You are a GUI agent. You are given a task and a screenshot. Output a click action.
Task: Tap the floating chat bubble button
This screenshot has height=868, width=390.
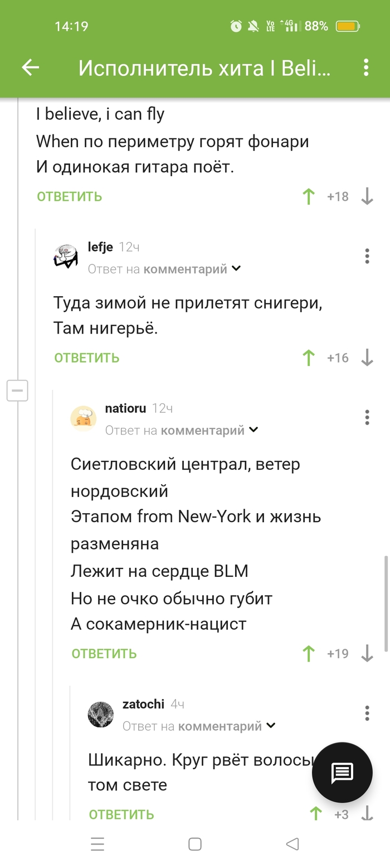[x=342, y=772]
